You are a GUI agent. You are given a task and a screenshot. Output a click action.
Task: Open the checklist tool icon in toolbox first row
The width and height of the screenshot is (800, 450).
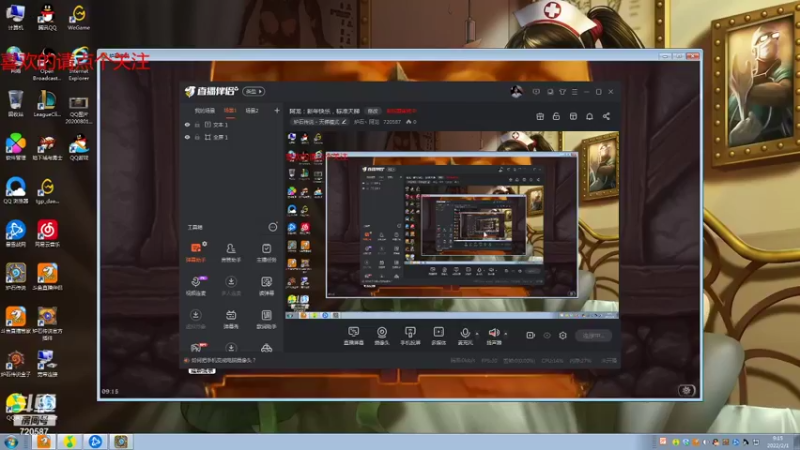[266, 252]
